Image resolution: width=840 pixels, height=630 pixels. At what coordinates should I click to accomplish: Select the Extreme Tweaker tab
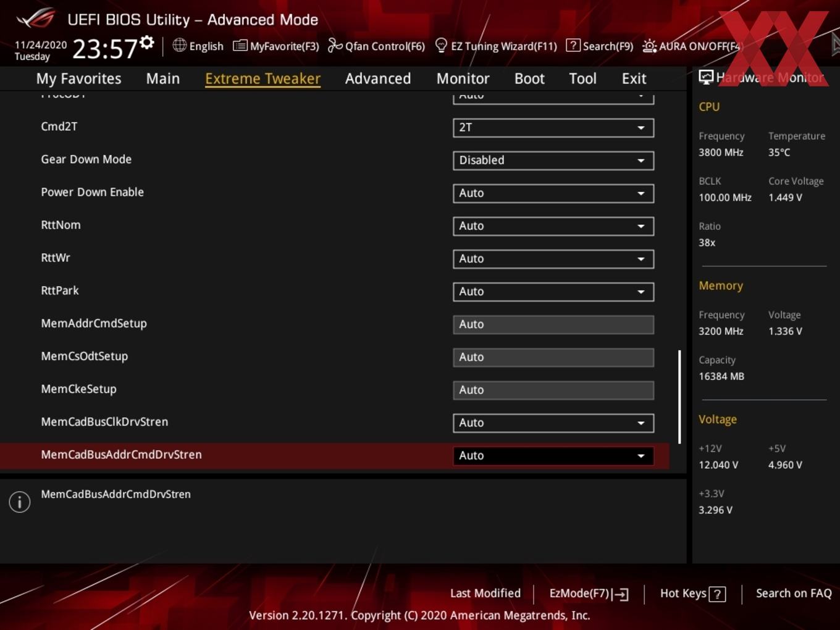pos(262,78)
